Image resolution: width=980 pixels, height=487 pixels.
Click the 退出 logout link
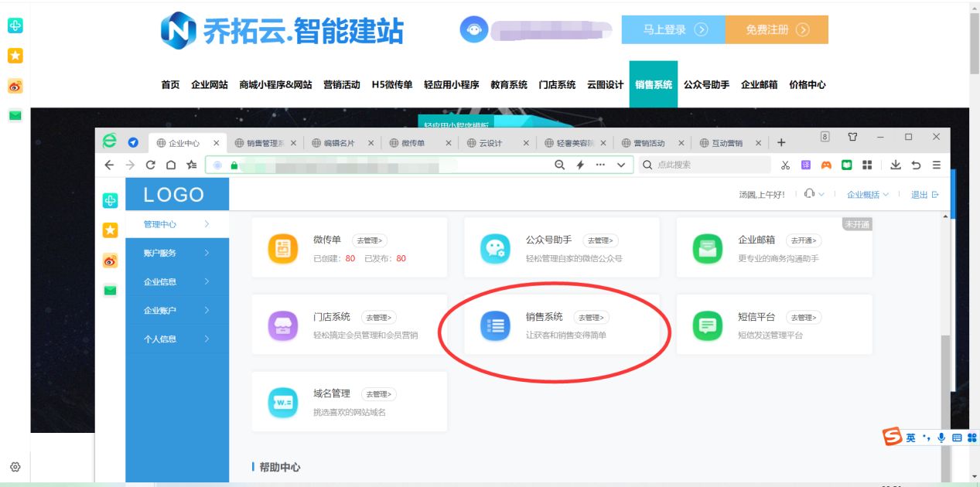point(924,195)
